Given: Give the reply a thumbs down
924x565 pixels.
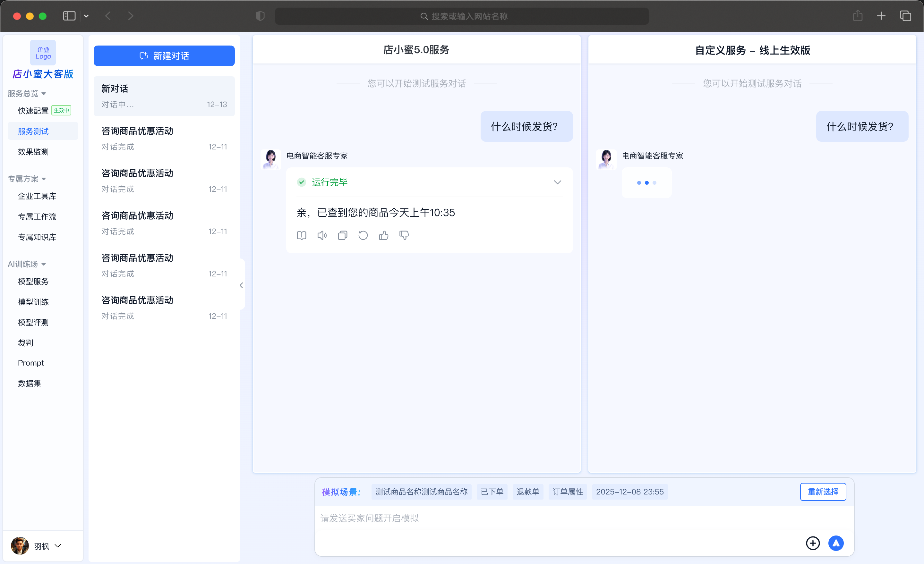Looking at the screenshot, I should pyautogui.click(x=404, y=235).
